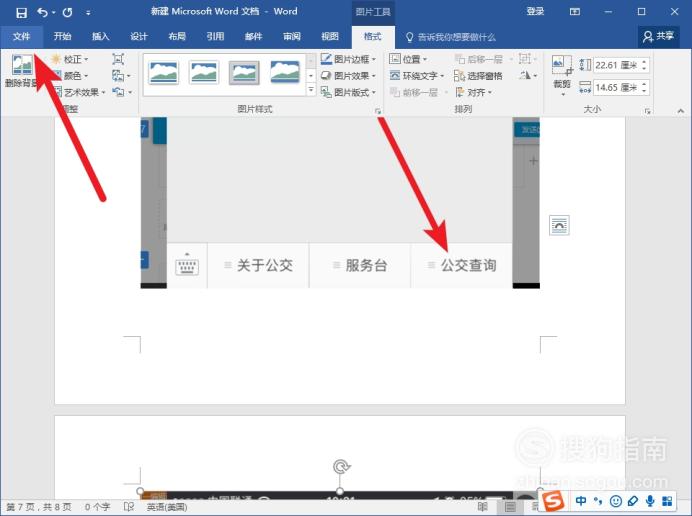Image resolution: width=692 pixels, height=516 pixels.
Task: Open the 位置 (Position) dropdown
Action: pyautogui.click(x=408, y=59)
